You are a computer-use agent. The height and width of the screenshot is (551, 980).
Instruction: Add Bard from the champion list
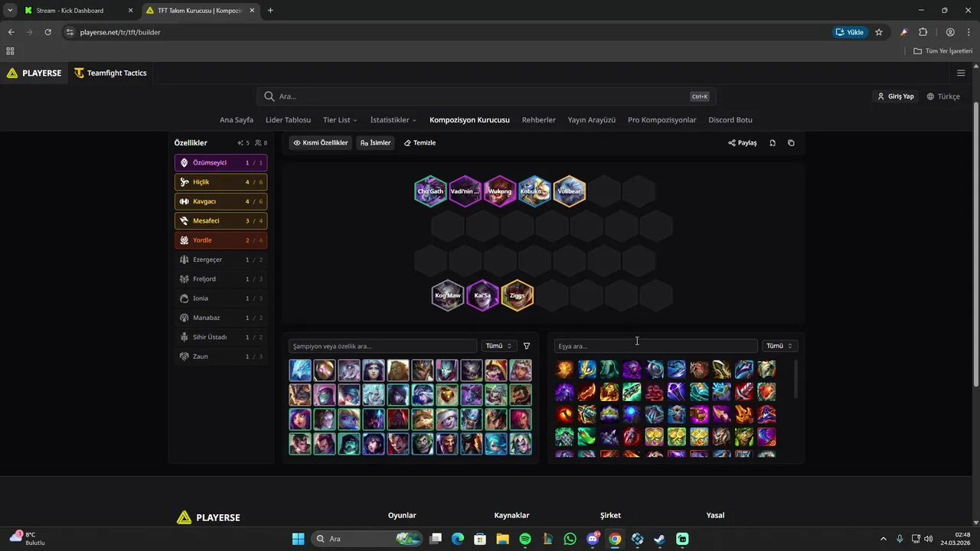pyautogui.click(x=447, y=395)
